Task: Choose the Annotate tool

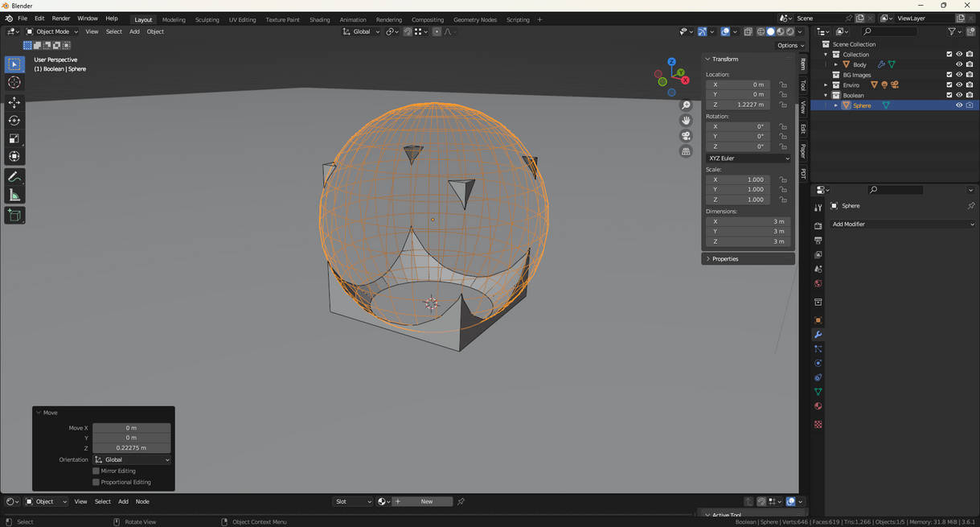Action: tap(14, 177)
